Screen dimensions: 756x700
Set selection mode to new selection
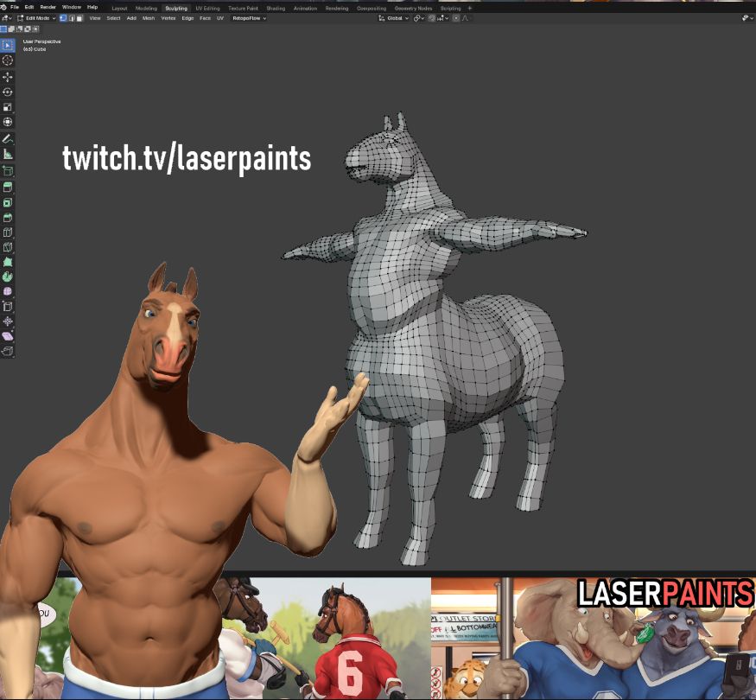(x=3, y=29)
